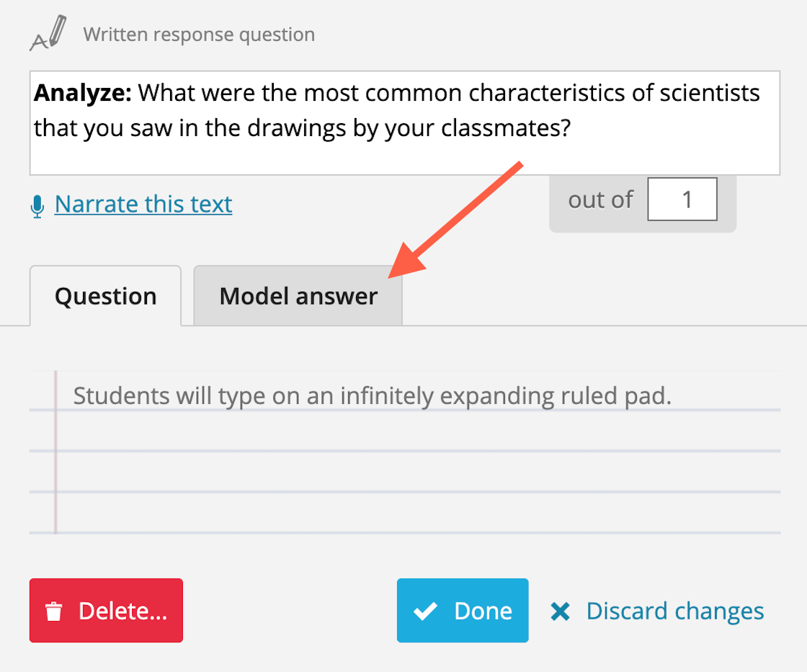This screenshot has width=807, height=672.
Task: Click the checkmark icon on Done
Action: coord(426,611)
